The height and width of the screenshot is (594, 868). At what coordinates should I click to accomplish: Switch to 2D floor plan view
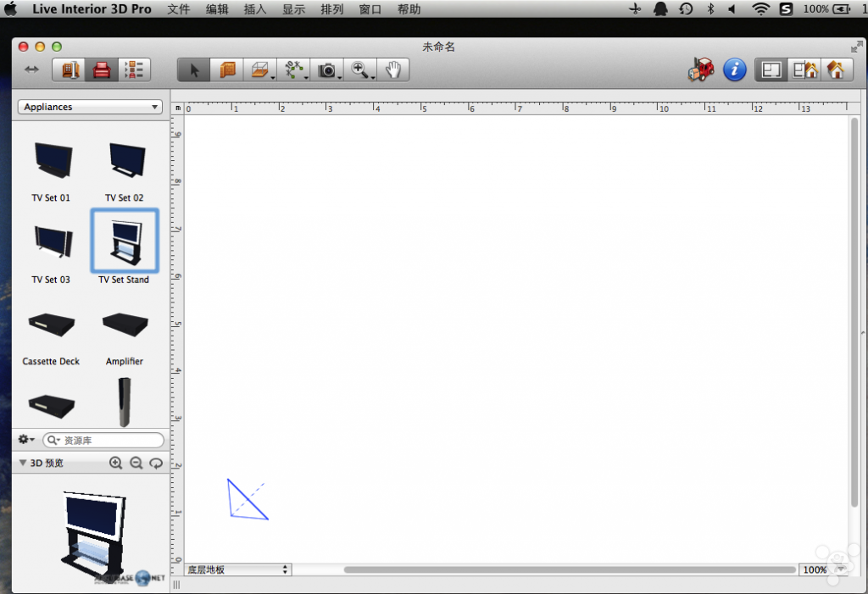pos(771,70)
